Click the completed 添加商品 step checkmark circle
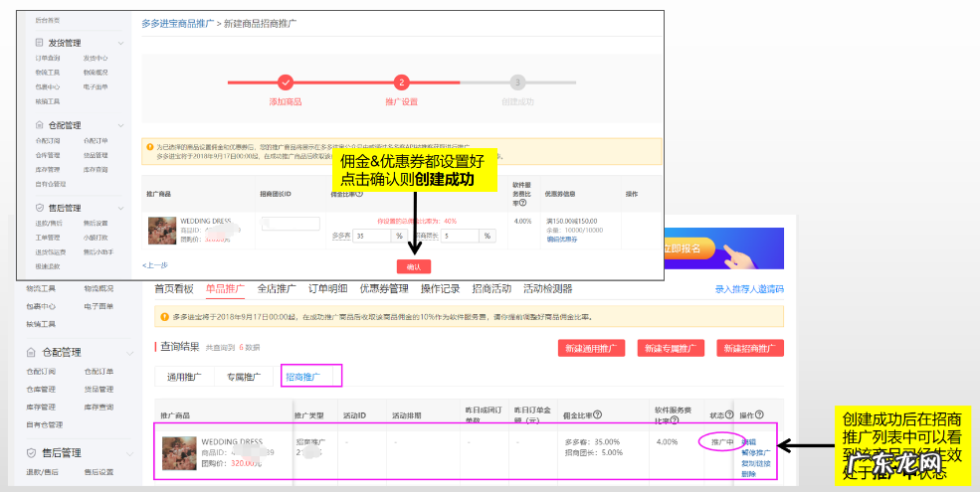The image size is (980, 492). coord(286,82)
